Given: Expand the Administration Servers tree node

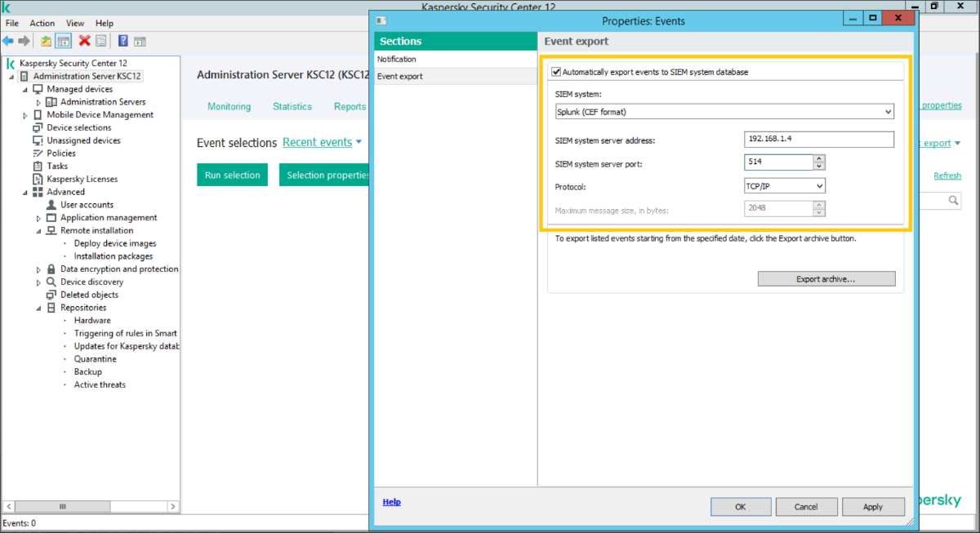Looking at the screenshot, I should [38, 102].
